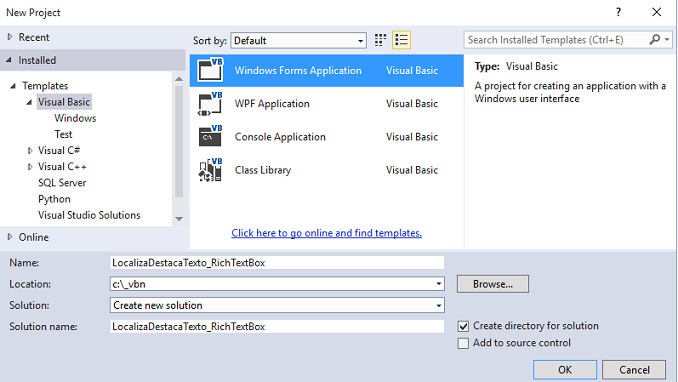Switch to medium icons list view

pyautogui.click(x=401, y=40)
